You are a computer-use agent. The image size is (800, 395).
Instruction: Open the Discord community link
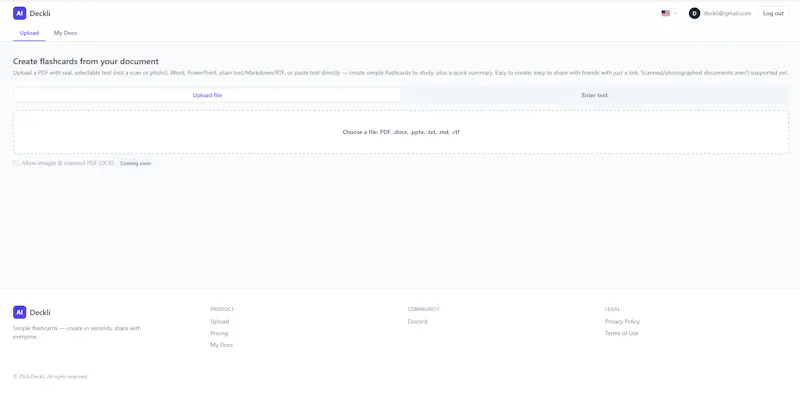[417, 322]
